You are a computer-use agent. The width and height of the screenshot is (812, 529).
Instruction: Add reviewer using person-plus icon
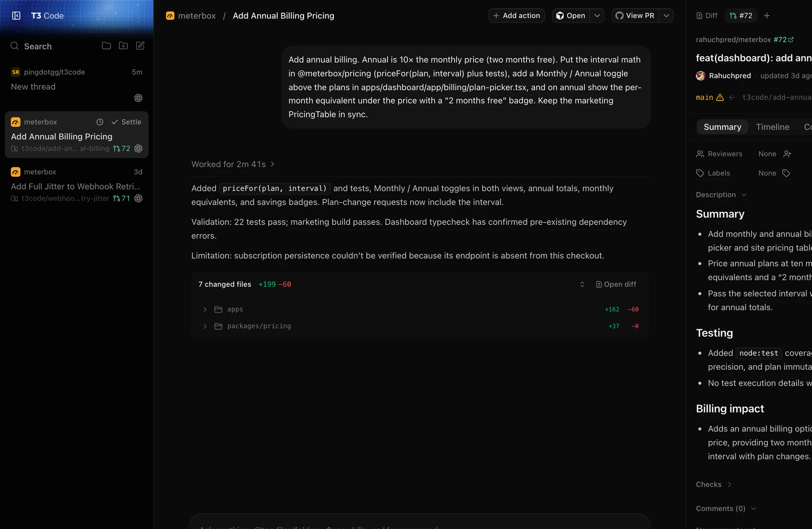click(x=787, y=154)
